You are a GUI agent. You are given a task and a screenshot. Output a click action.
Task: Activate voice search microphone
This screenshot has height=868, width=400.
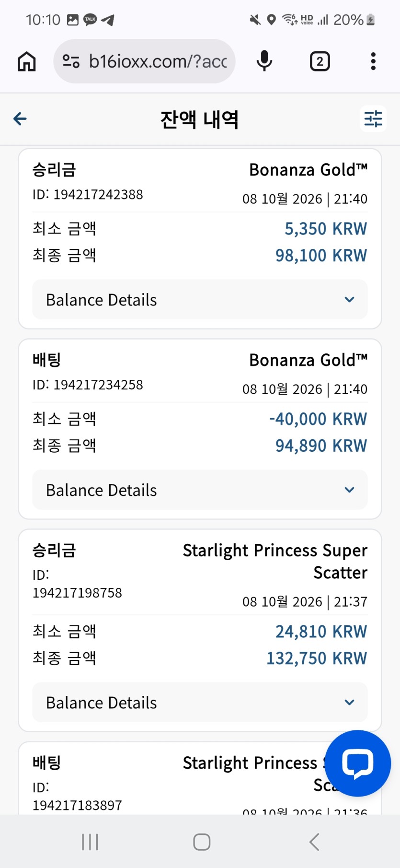tap(264, 61)
